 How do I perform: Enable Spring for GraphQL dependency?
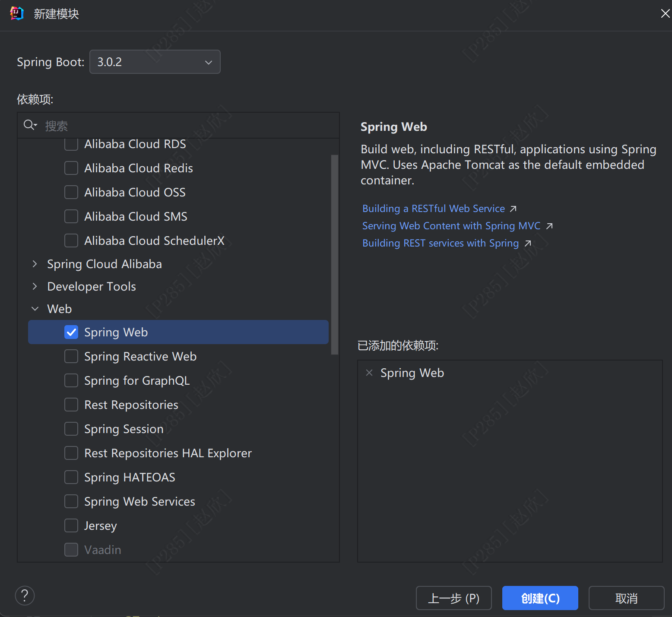71,380
